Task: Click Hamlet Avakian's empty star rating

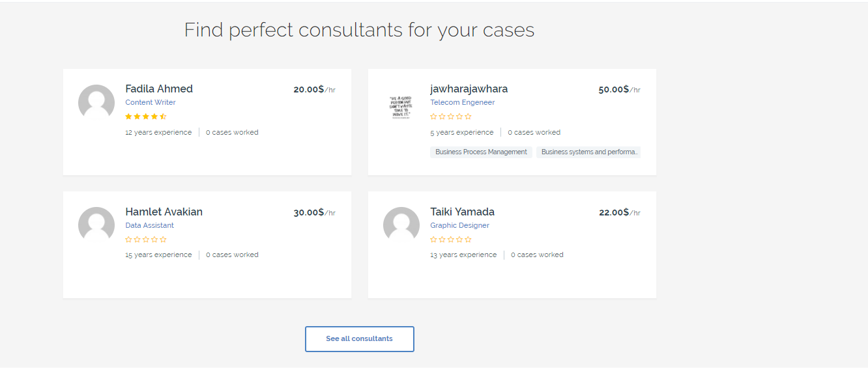Action: (146, 240)
